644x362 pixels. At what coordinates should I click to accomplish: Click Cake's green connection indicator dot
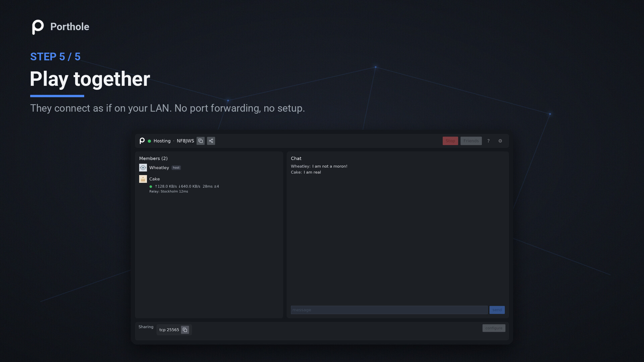tap(151, 187)
